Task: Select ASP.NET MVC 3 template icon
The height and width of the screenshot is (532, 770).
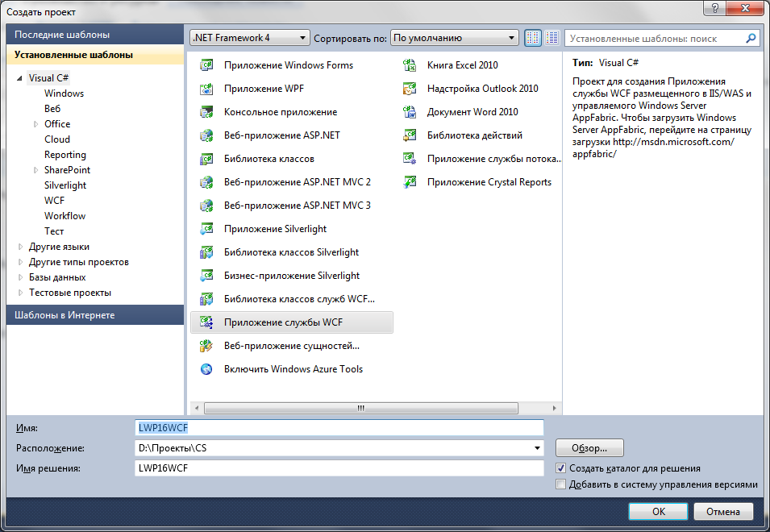Action: (x=206, y=206)
